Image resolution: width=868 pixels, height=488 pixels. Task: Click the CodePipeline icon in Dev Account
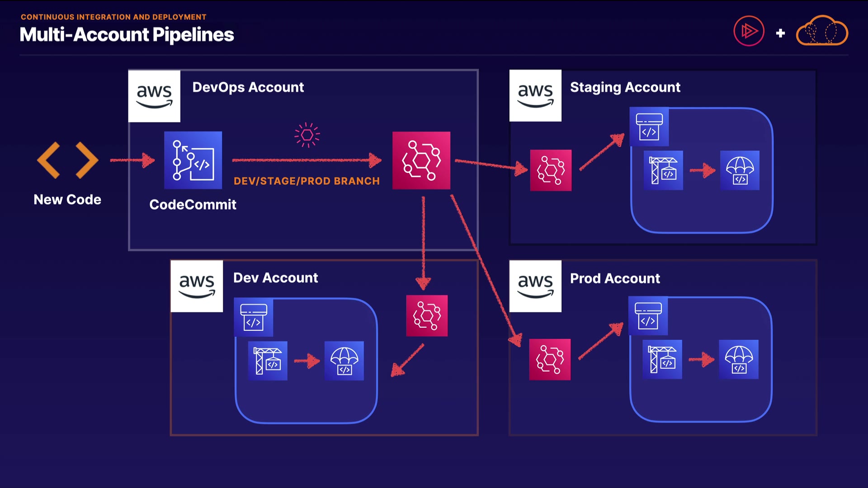coord(254,317)
